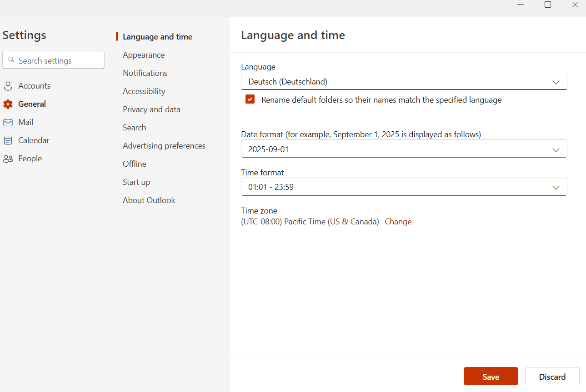Maximize the settings window

[548, 5]
